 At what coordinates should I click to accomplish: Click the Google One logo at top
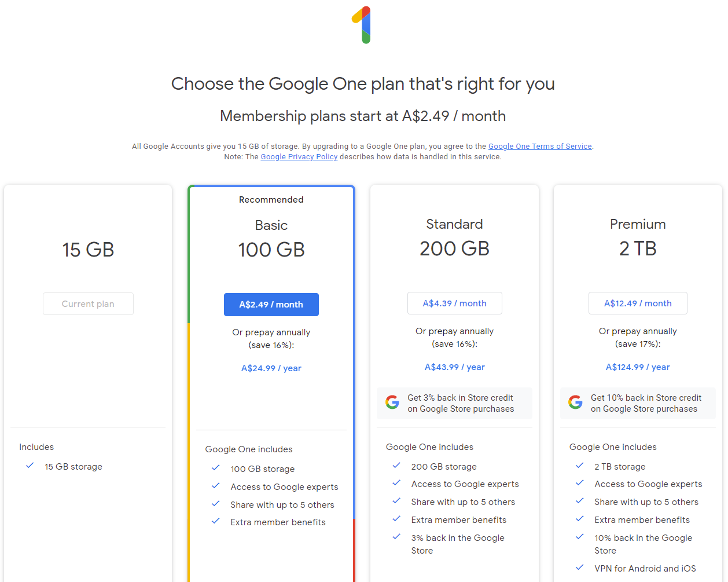[x=362, y=25]
